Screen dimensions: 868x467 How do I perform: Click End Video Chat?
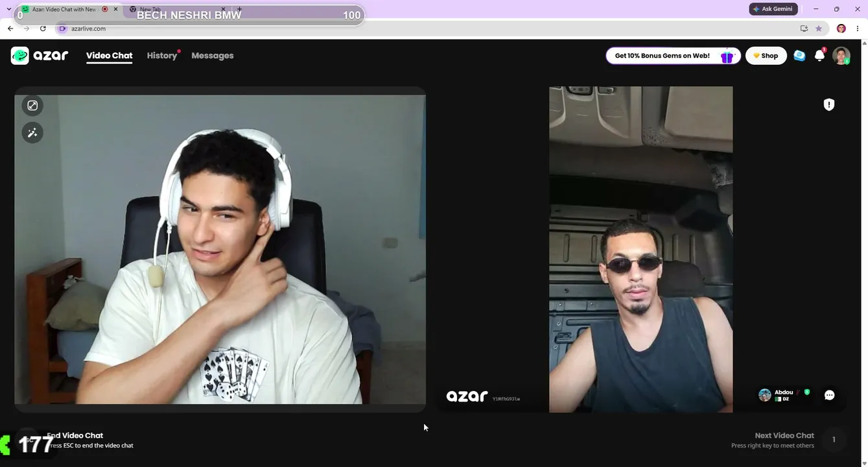click(x=75, y=435)
